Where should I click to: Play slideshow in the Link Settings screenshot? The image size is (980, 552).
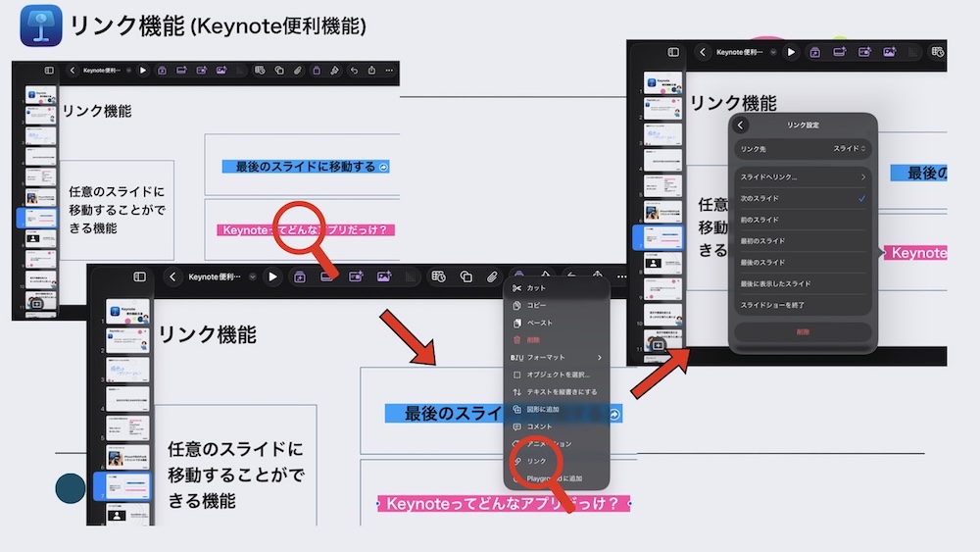point(791,53)
